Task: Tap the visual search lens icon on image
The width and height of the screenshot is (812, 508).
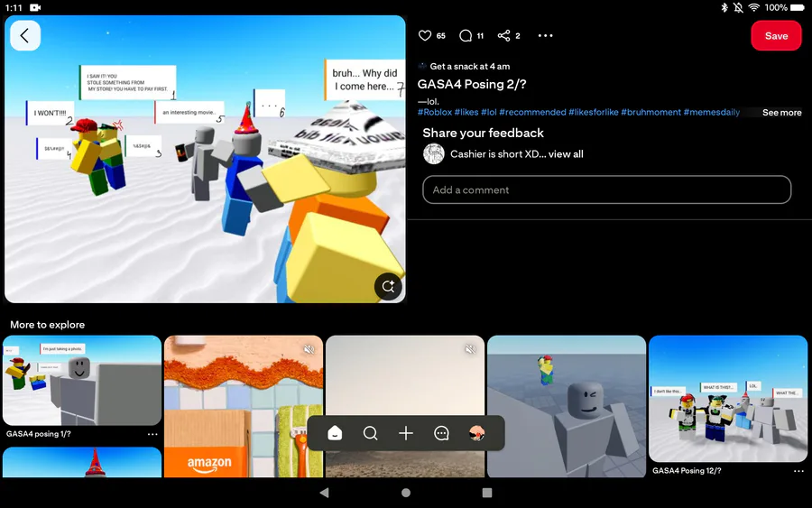Action: pyautogui.click(x=388, y=286)
